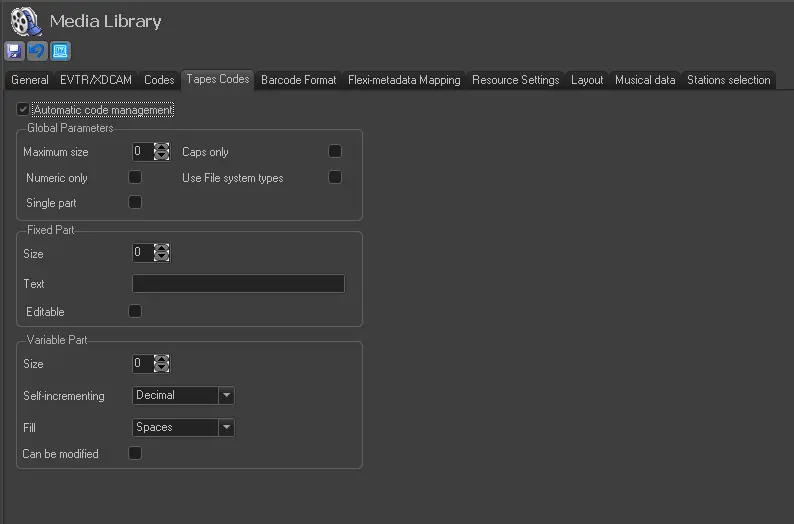
Task: Click the Save floppy disk icon
Action: click(14, 50)
